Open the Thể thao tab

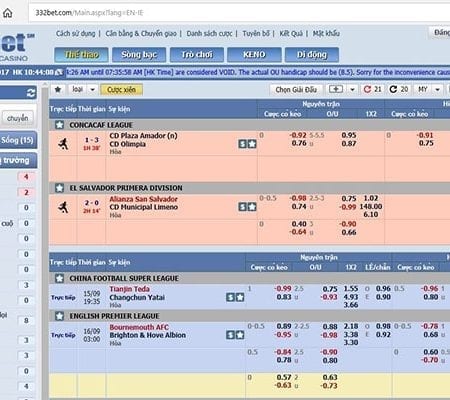coord(82,55)
